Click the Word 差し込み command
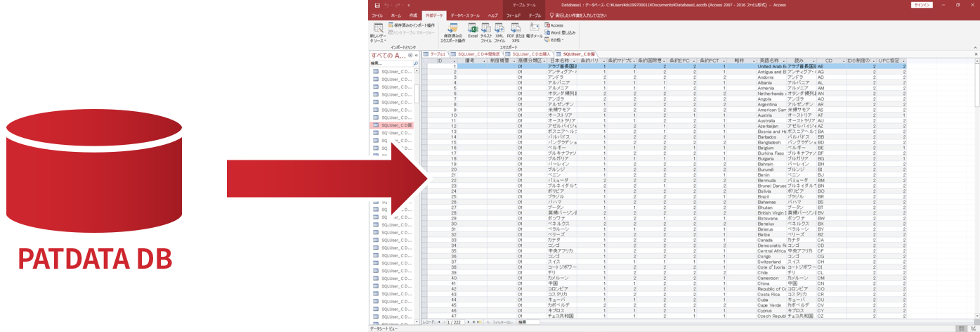Image resolution: width=980 pixels, height=332 pixels. (x=560, y=32)
